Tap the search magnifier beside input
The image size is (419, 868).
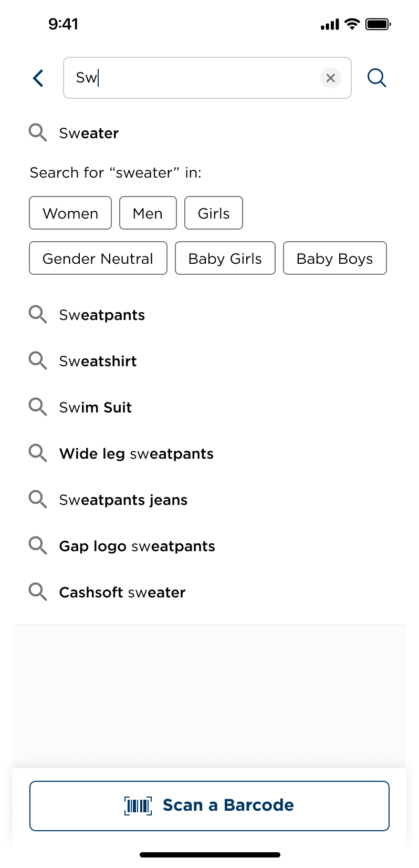[x=376, y=78]
